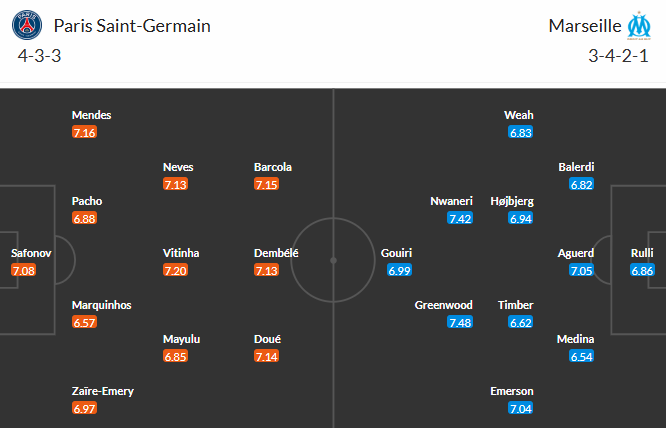The width and height of the screenshot is (666, 428).
Task: Open Mendes' player profile
Action: [x=91, y=115]
